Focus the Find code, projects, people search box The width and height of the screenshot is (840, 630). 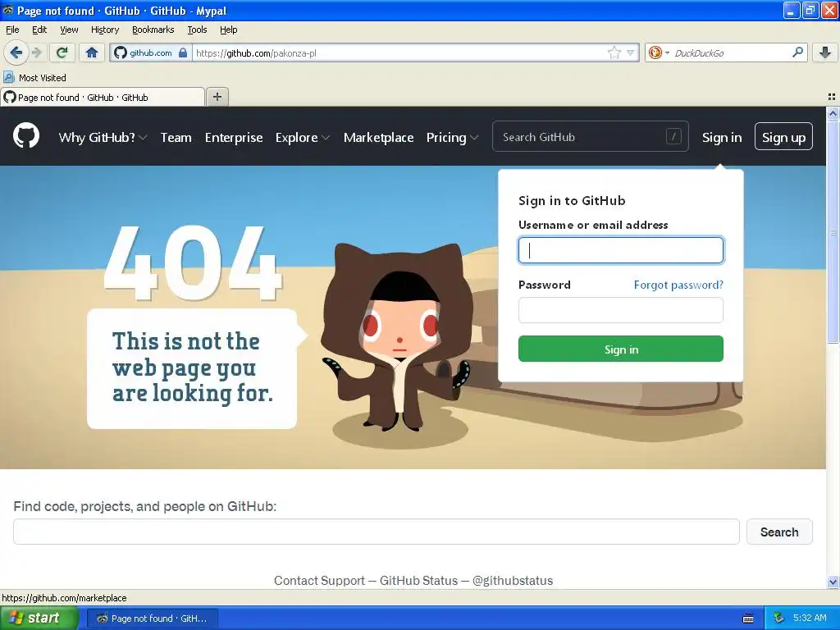pos(376,532)
